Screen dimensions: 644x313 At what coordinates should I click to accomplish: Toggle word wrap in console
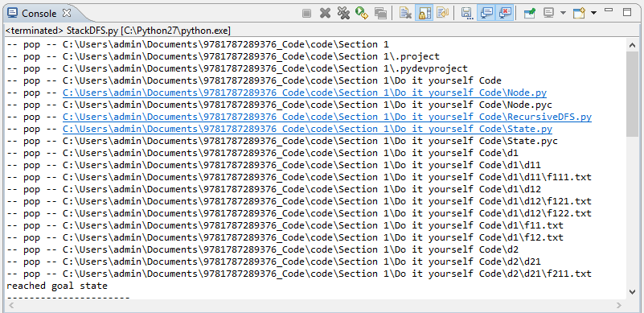pyautogui.click(x=442, y=13)
